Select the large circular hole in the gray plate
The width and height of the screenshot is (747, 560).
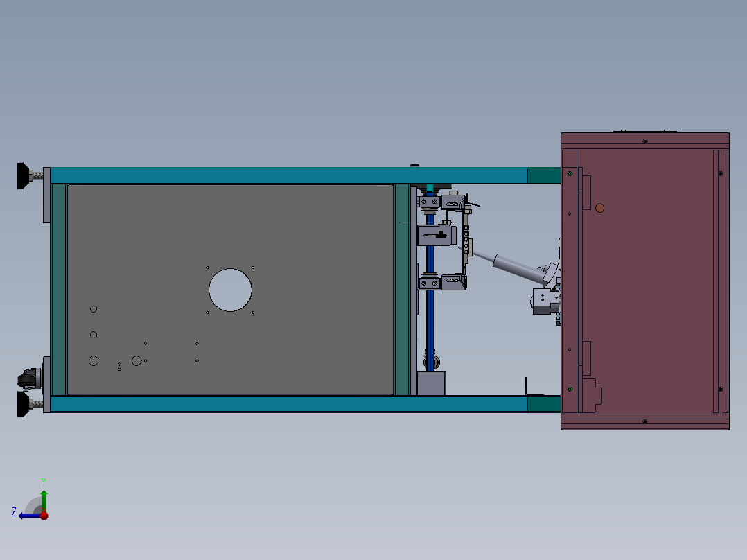point(230,290)
